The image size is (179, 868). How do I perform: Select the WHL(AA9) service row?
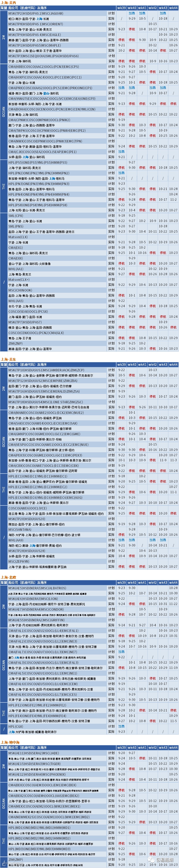click(x=57, y=540)
